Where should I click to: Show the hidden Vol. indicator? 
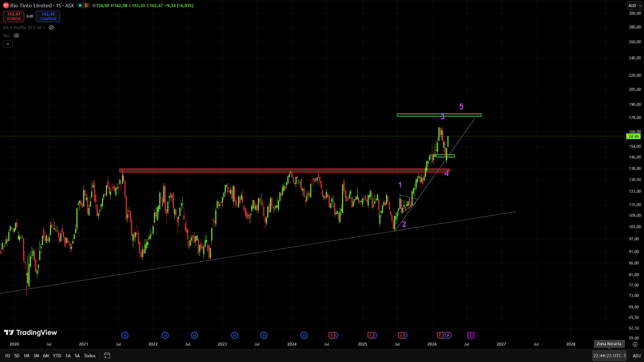click(x=16, y=35)
